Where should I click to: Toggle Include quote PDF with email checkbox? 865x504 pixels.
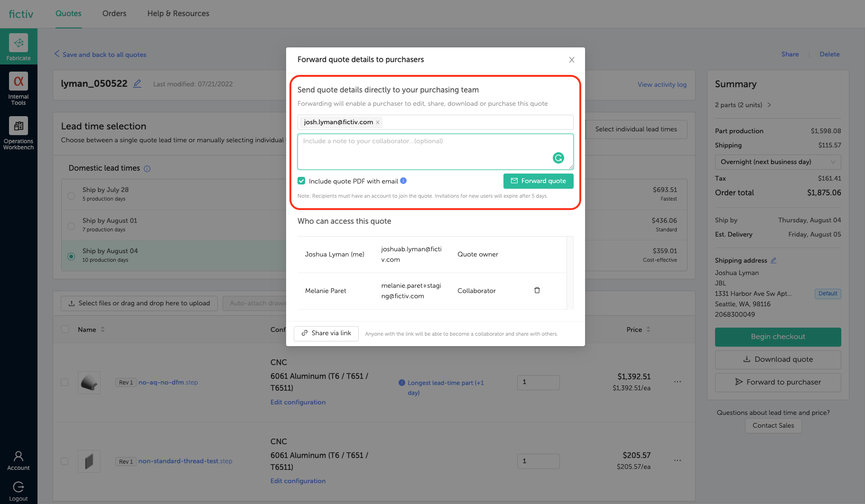[301, 181]
